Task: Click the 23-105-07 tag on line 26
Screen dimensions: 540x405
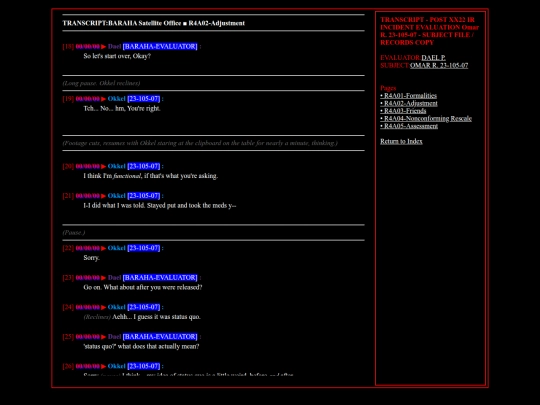Action: pos(144,367)
